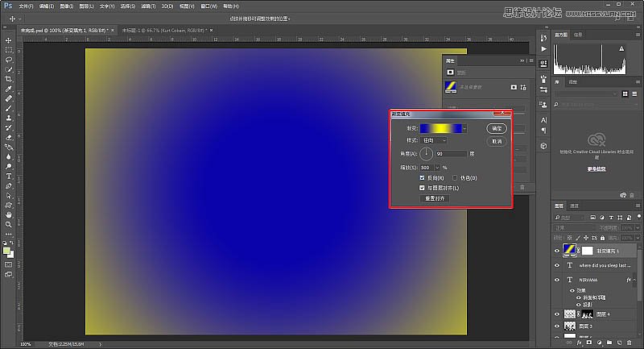Image resolution: width=644 pixels, height=349 pixels.
Task: Open layer opacity dropdown arrow
Action: coord(637,228)
